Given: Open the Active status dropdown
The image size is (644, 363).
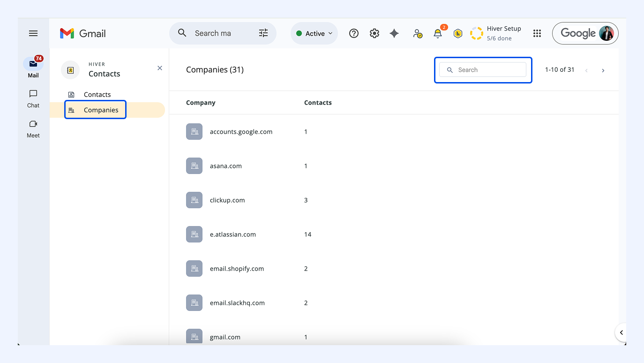Looking at the screenshot, I should point(314,33).
